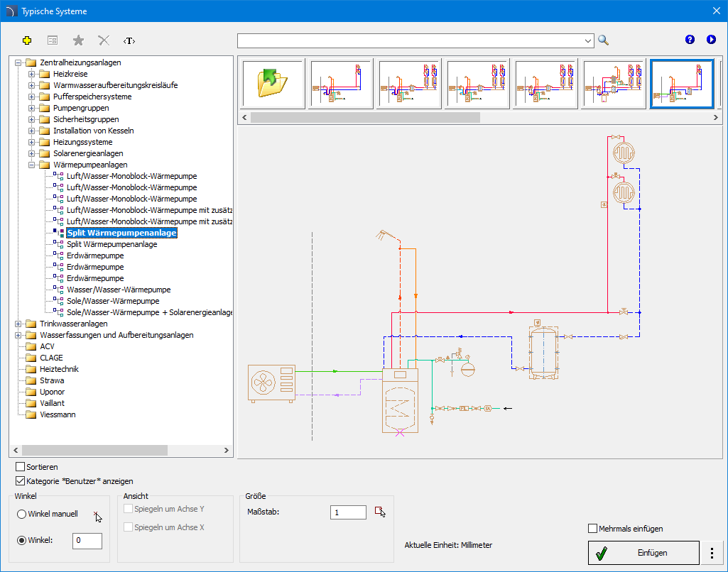This screenshot has height=572, width=728.
Task: Click the yellow plus add icon
Action: [x=28, y=40]
